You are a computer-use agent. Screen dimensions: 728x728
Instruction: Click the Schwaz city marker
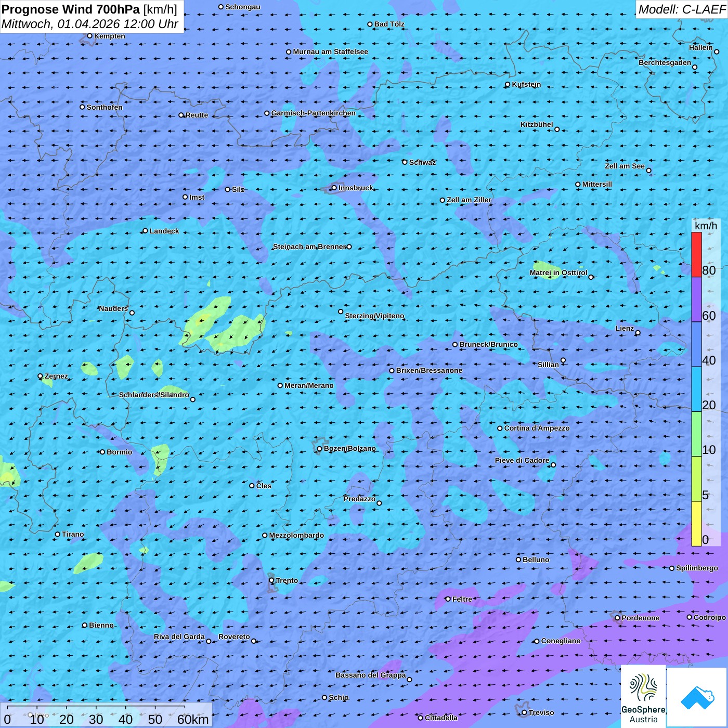coord(405,162)
